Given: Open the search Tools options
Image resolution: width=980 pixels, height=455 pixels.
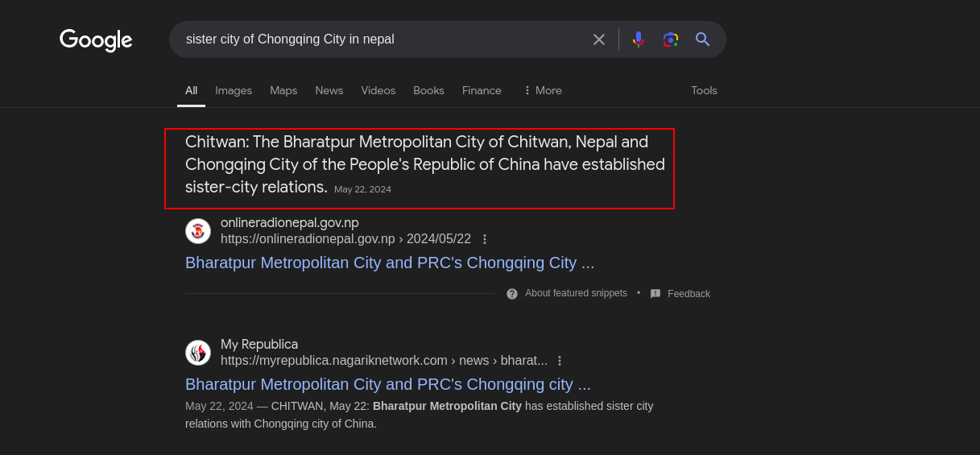Looking at the screenshot, I should [704, 90].
